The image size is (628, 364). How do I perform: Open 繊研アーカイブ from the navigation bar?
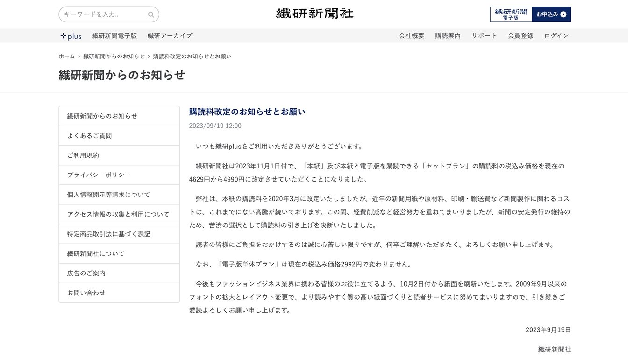click(x=169, y=35)
